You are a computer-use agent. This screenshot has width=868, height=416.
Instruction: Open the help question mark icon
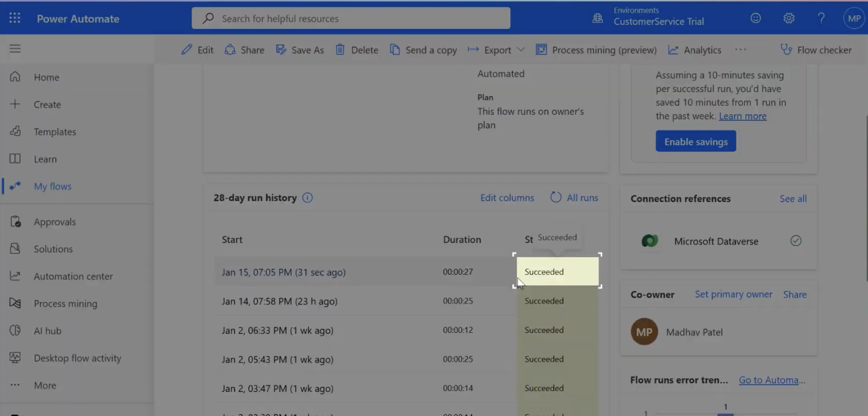pyautogui.click(x=821, y=18)
